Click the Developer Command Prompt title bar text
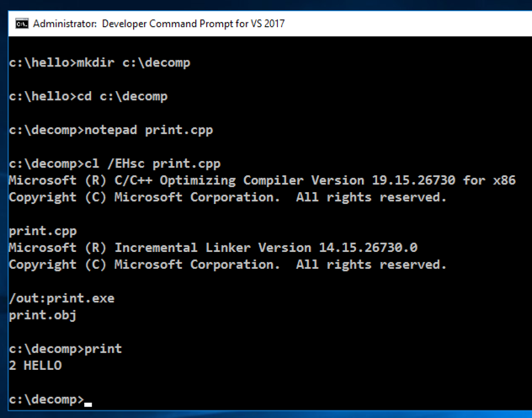The image size is (532, 418). (x=193, y=24)
